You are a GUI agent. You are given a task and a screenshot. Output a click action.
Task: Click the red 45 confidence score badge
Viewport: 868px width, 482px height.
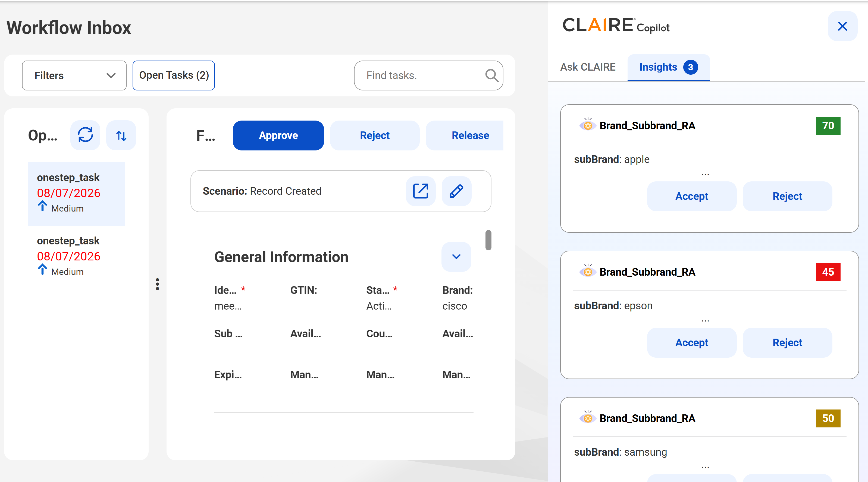[828, 272]
